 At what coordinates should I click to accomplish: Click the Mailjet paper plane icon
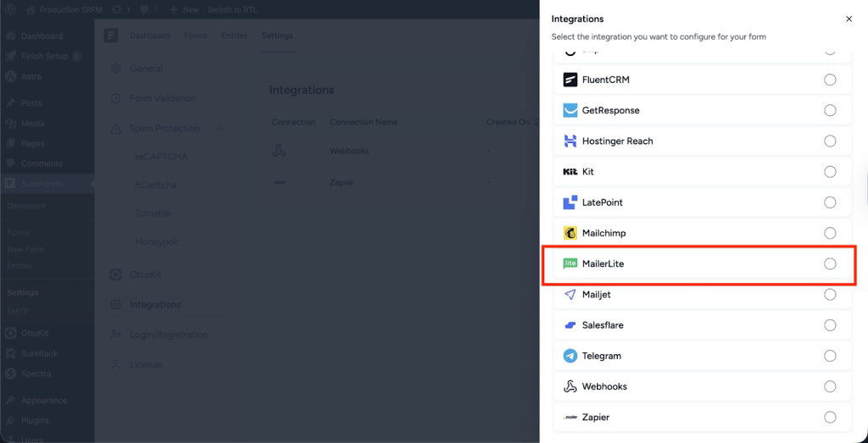click(x=570, y=295)
